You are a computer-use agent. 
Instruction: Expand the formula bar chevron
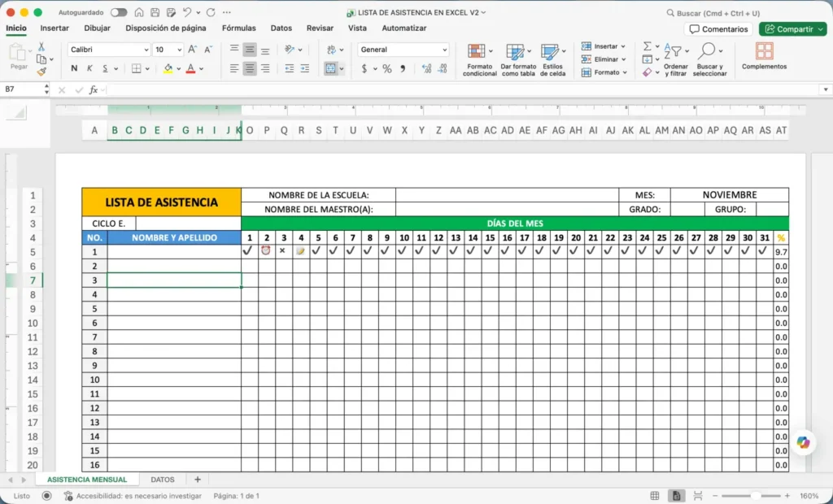(826, 89)
